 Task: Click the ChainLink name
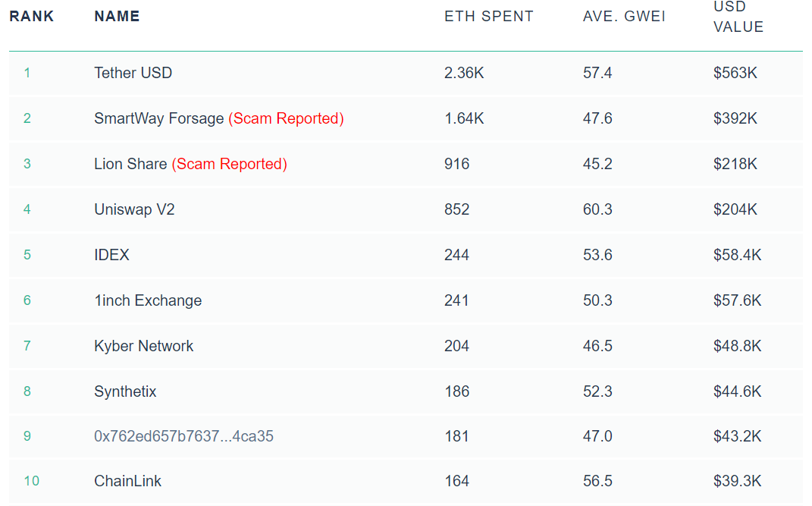pos(127,481)
